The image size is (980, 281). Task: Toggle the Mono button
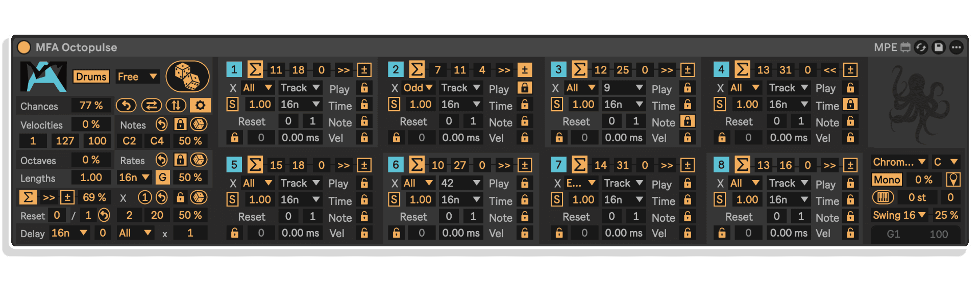pos(887,180)
